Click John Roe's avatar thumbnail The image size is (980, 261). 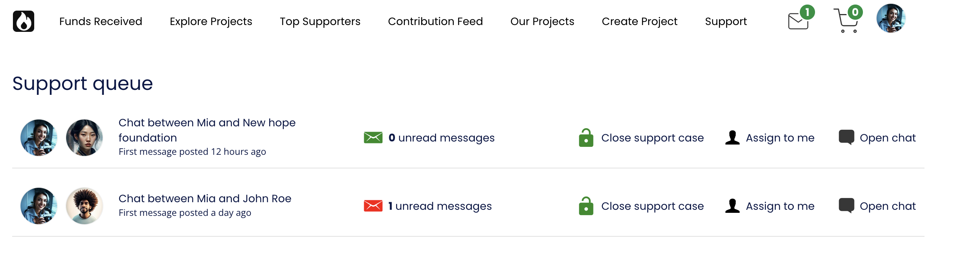[84, 206]
